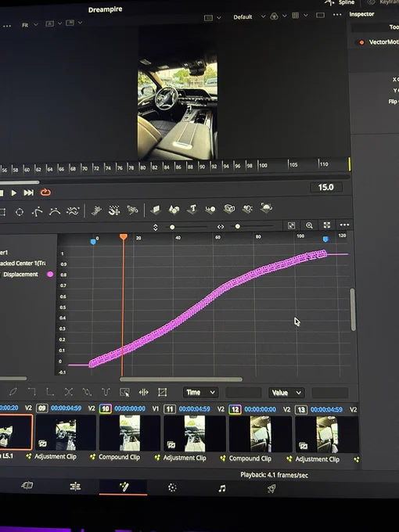Open the Spline panel button

coord(340,2)
